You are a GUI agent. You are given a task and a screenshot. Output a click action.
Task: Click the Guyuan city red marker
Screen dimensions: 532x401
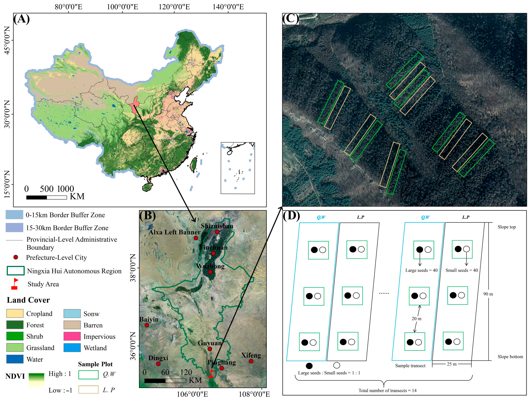(210, 349)
